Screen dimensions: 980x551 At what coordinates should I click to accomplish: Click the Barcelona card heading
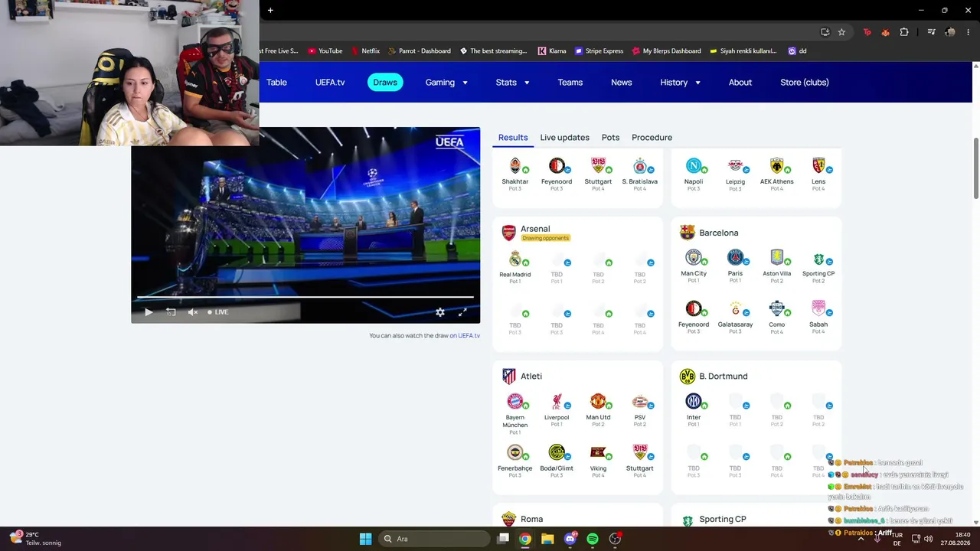point(719,233)
